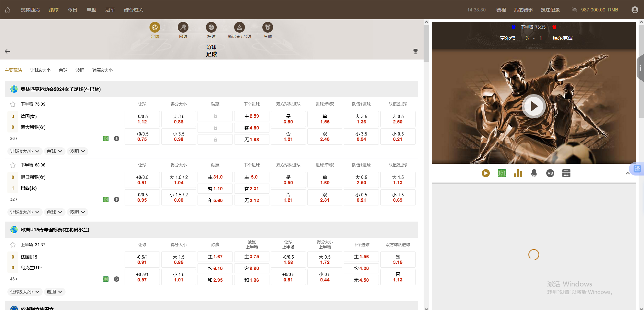644x310 pixels.
Task: Bet on 法国U19 独赢 主 1.67
Action: pos(215,257)
